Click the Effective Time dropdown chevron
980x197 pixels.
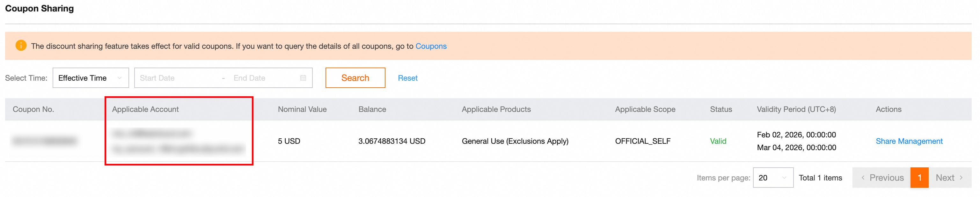[120, 78]
